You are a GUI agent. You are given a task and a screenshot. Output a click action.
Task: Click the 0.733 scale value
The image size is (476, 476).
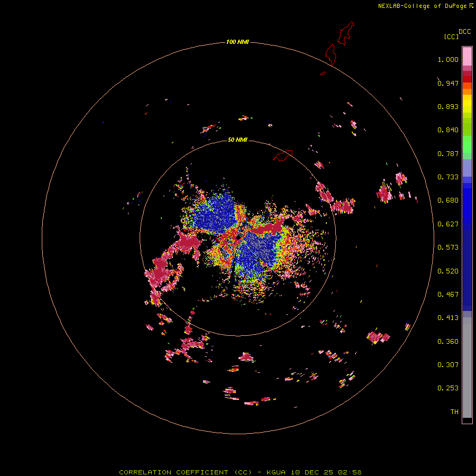tap(448, 177)
